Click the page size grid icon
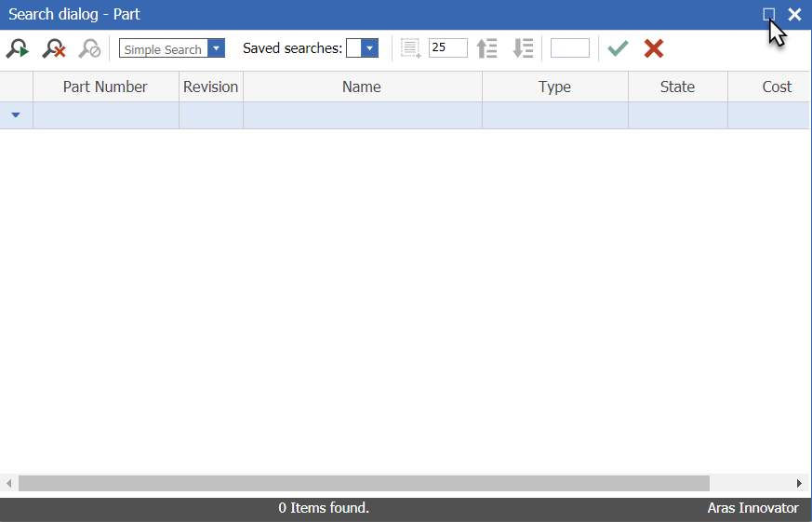The image size is (812, 522). [x=410, y=48]
